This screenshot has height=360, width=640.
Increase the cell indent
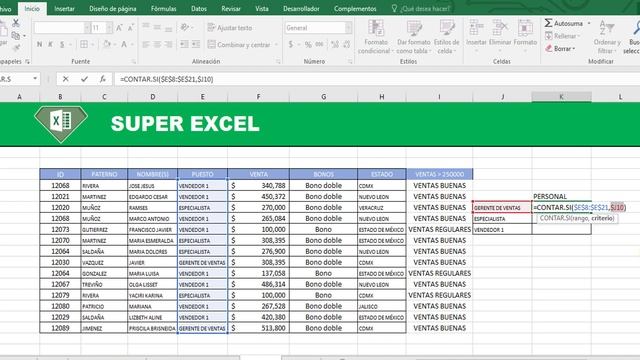[196, 44]
